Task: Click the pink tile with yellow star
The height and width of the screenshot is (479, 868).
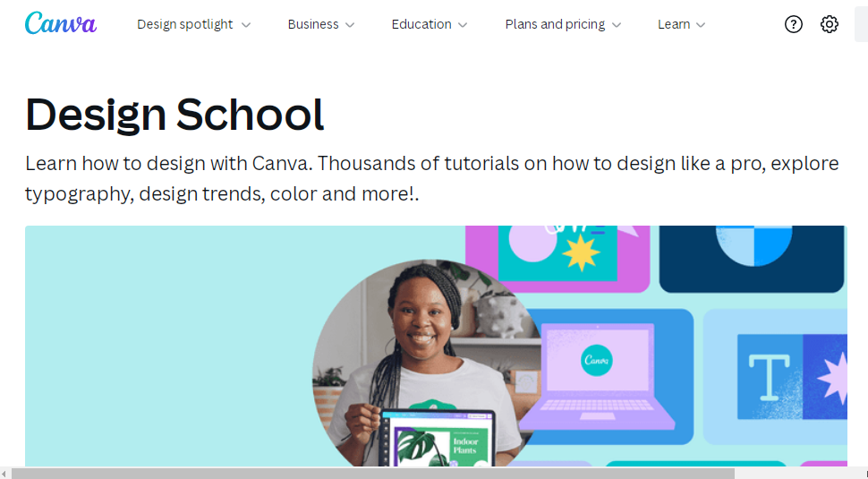Action: tap(557, 259)
